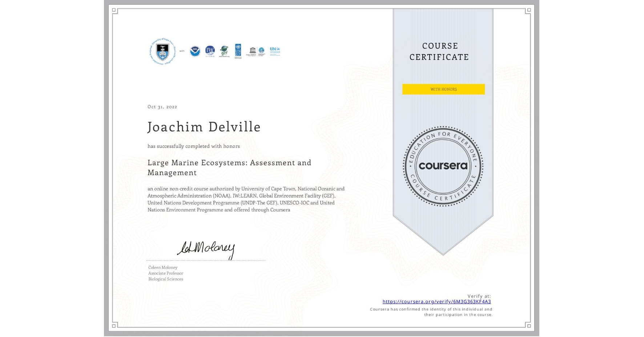Select the 'Associate Professor' credential text

click(x=165, y=273)
